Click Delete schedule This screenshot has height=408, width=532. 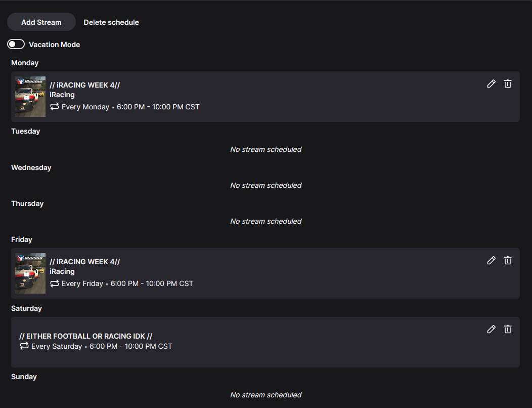coord(111,22)
